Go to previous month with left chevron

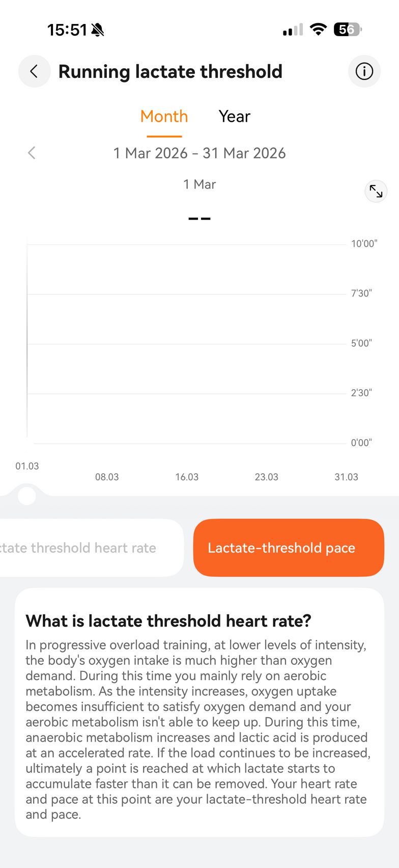pyautogui.click(x=32, y=153)
